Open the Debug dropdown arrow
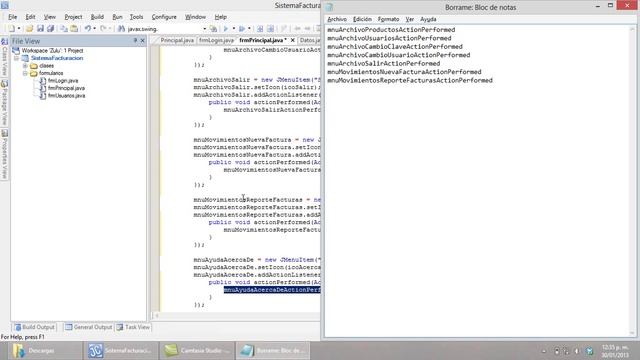The width and height of the screenshot is (640, 360). [249, 29]
